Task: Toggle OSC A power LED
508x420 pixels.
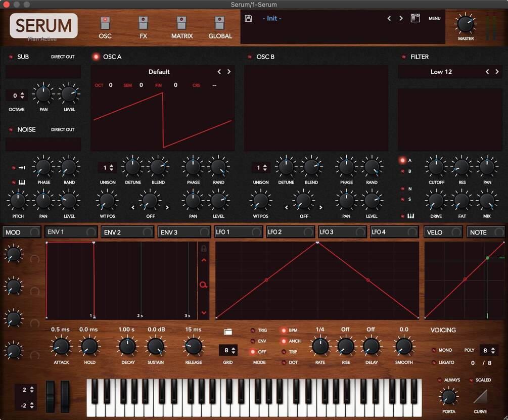Action: pos(96,57)
